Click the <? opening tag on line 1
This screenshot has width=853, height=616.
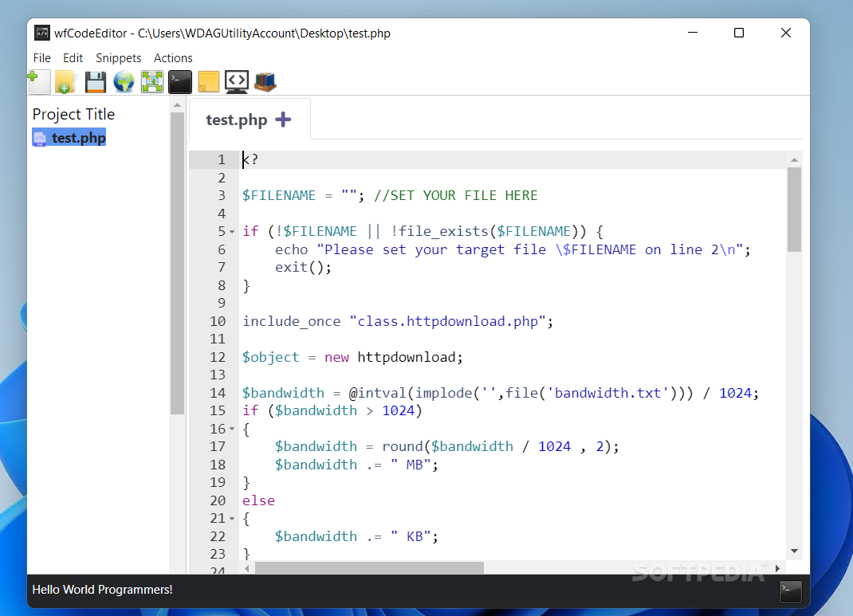click(x=250, y=160)
